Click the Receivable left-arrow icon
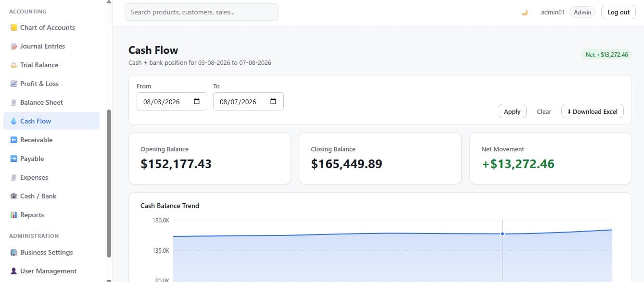644x282 pixels. click(x=13, y=140)
